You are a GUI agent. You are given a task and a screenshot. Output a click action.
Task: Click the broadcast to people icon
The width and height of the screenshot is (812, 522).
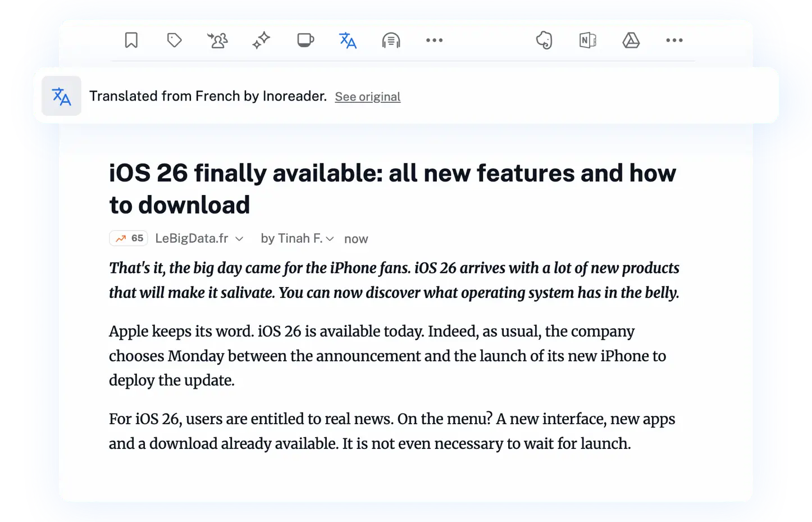click(218, 40)
